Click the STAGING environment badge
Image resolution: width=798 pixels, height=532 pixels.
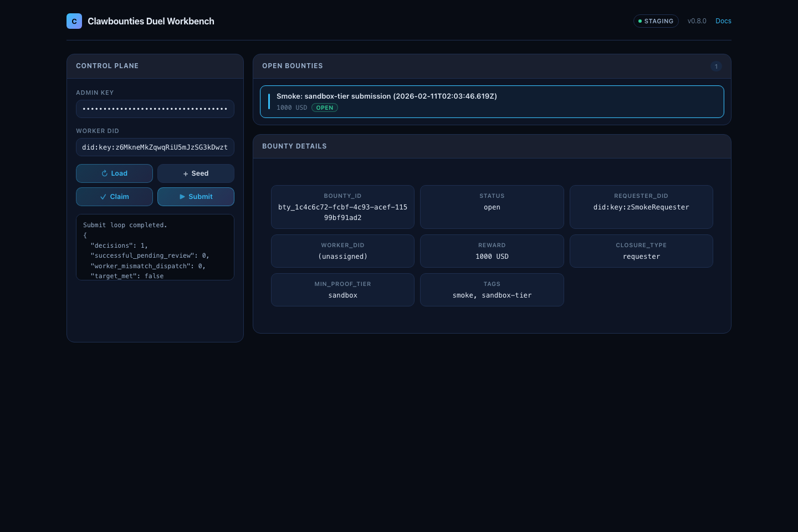(656, 21)
